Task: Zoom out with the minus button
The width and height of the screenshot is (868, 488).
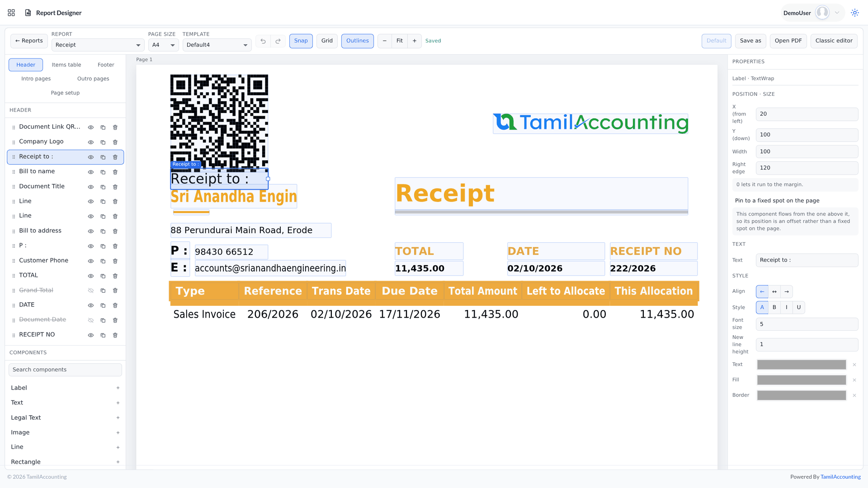Action: (385, 41)
